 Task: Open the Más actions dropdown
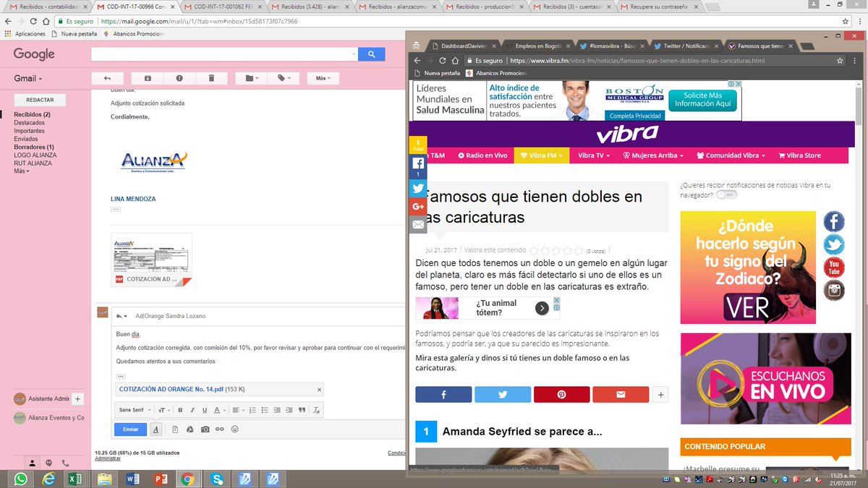pos(322,78)
